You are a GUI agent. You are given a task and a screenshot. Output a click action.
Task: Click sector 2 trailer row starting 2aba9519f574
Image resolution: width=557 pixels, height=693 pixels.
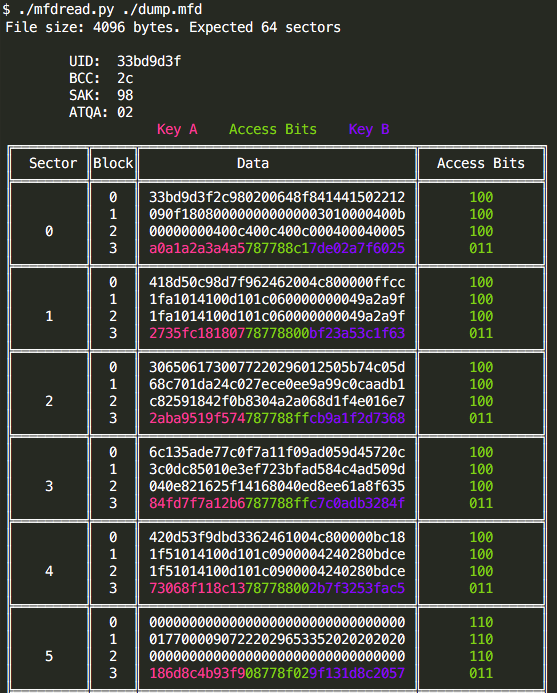(277, 418)
